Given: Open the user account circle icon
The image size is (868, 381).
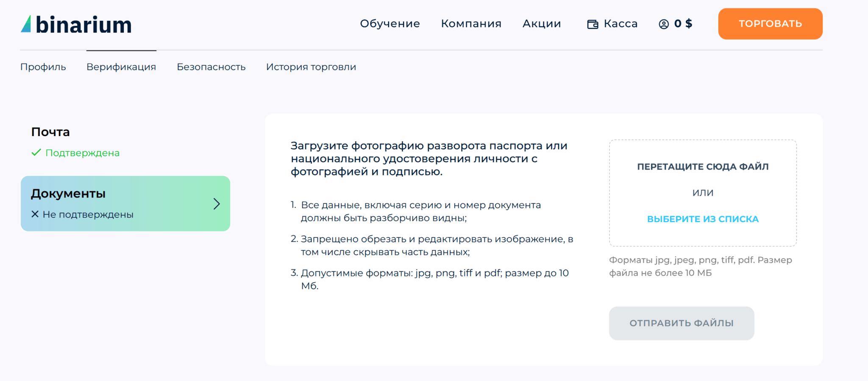Looking at the screenshot, I should click(664, 24).
